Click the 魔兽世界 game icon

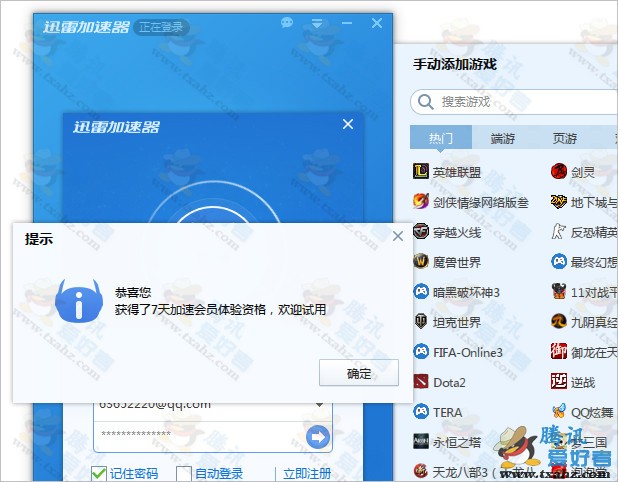click(421, 261)
